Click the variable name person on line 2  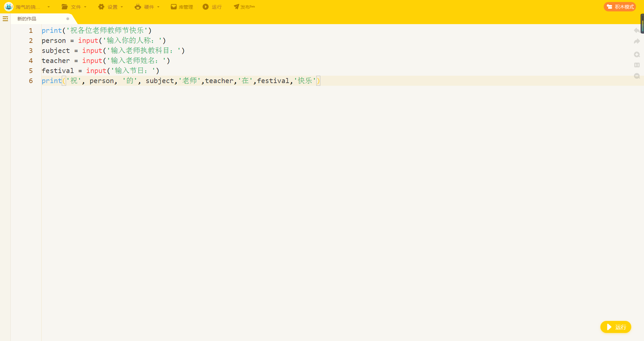click(x=54, y=41)
